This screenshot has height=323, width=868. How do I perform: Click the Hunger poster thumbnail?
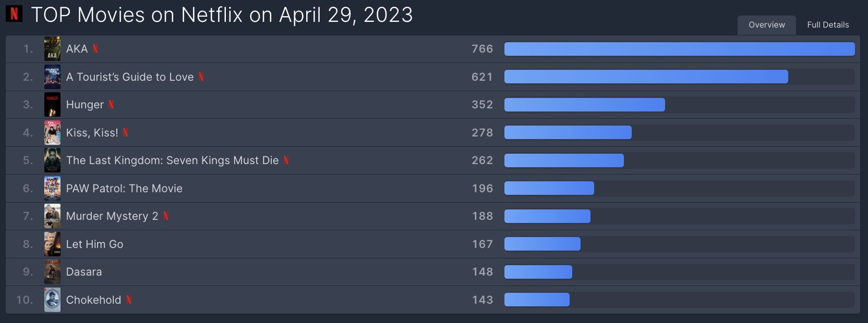click(52, 105)
